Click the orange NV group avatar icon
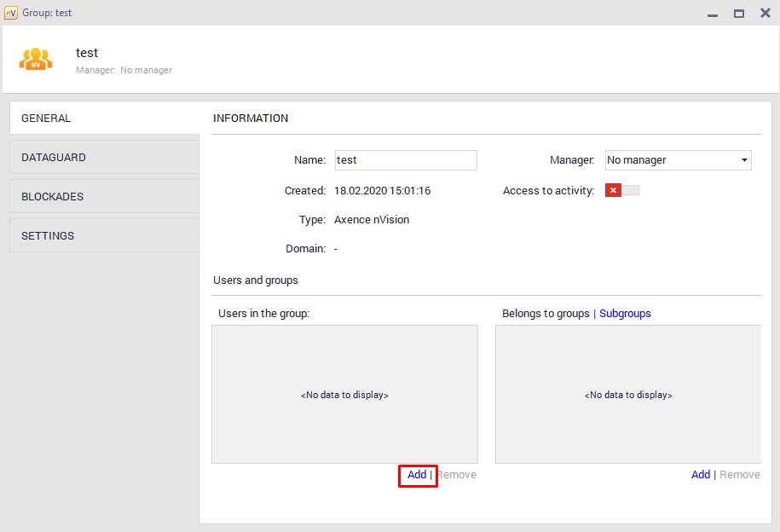Screen dimensions: 780x532 [36, 59]
